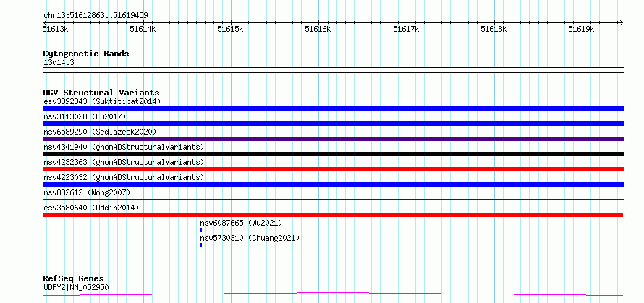Click the Cytogenetic Bands track title
Viewport: 644px width, 303px height.
pos(86,54)
